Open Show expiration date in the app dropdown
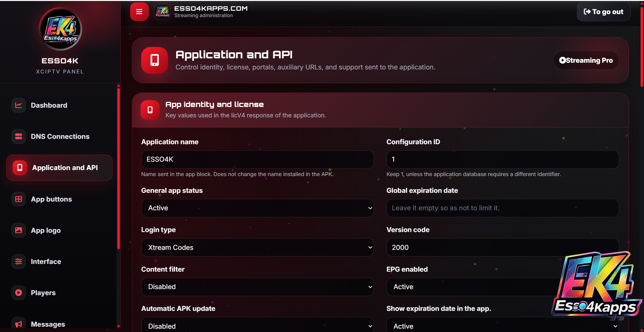This screenshot has width=644, height=332. point(503,325)
